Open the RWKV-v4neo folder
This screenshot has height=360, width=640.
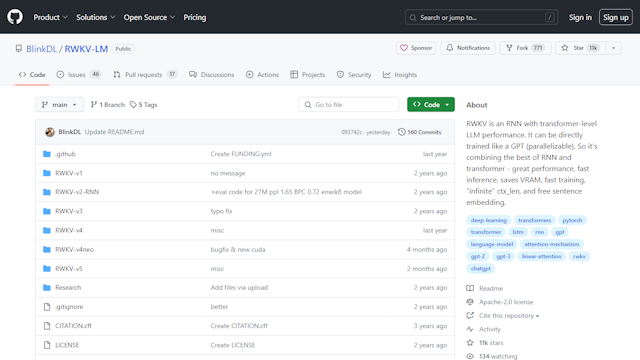(74, 249)
